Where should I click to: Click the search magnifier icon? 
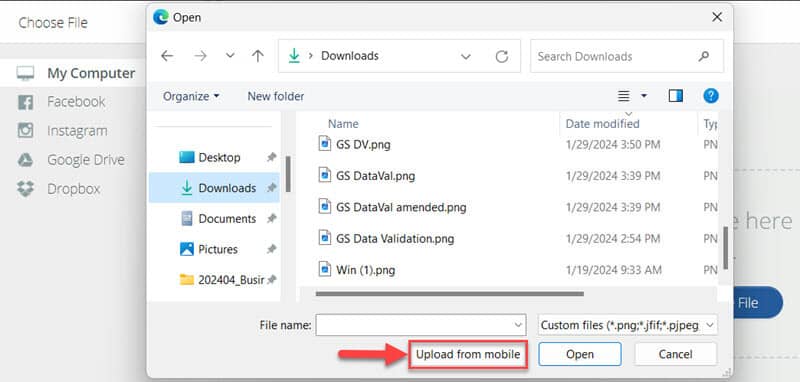tap(704, 56)
